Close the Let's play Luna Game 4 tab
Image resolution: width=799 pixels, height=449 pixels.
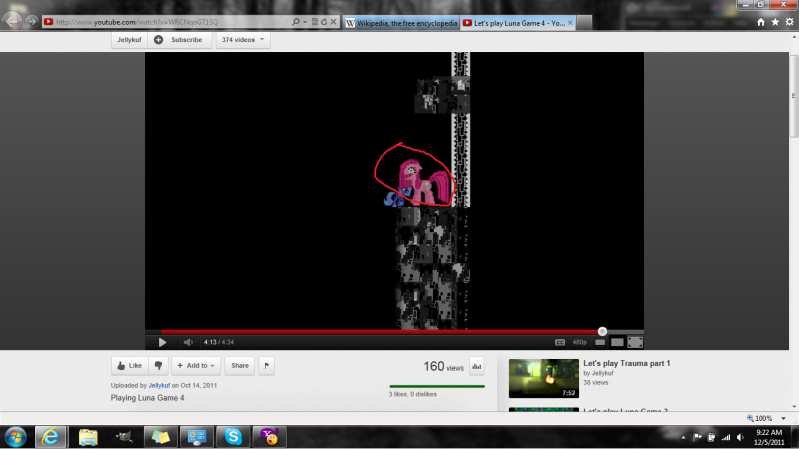570,23
